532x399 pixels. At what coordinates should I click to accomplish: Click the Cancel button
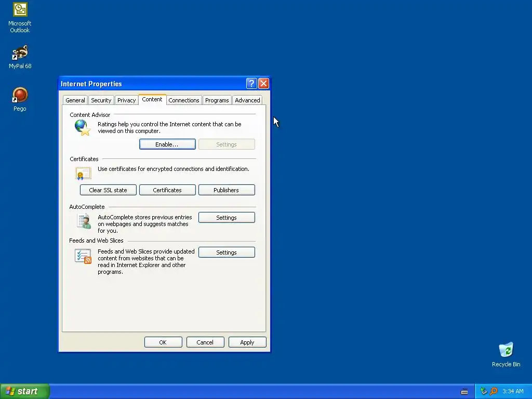tap(205, 342)
